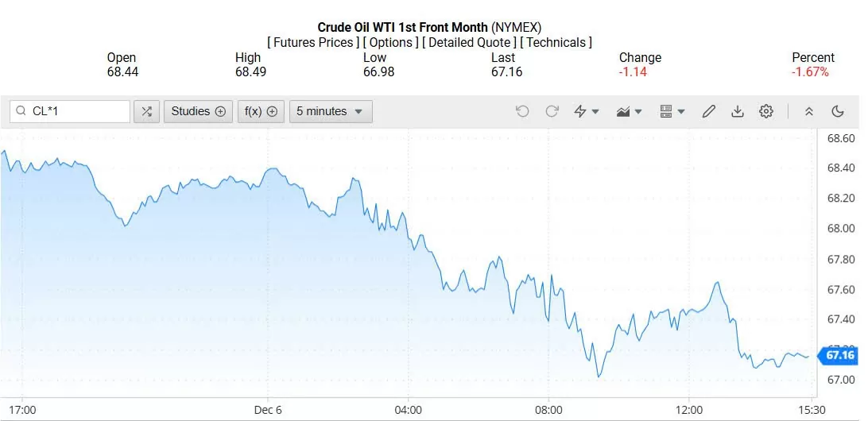Click the 67.16 current price label

(840, 355)
